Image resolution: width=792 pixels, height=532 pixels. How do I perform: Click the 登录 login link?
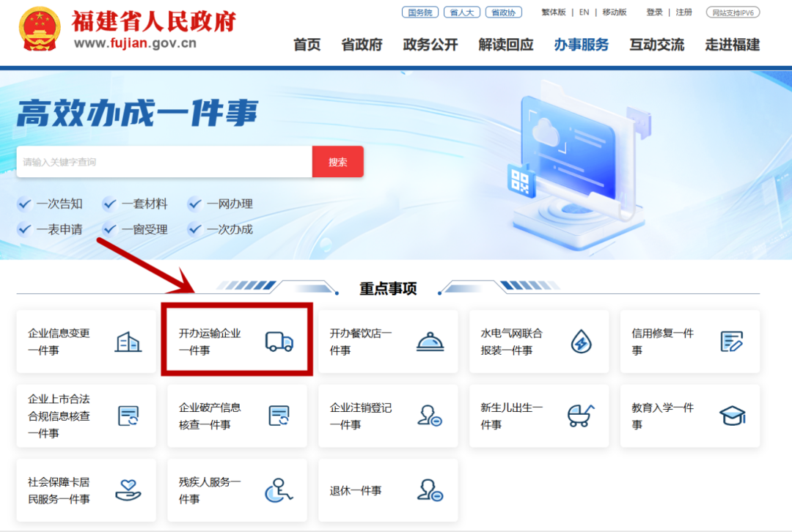tap(653, 12)
